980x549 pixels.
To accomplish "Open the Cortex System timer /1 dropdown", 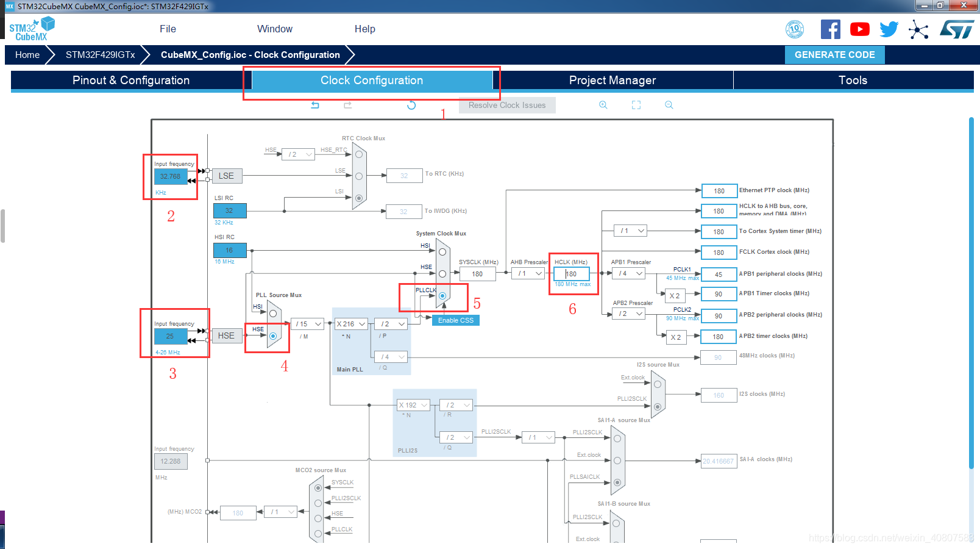I will (x=630, y=231).
